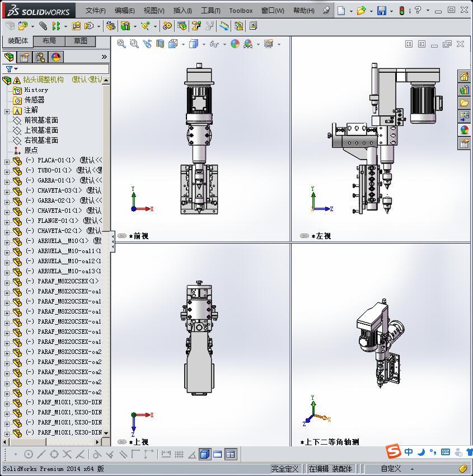Click the panel collapse handle arrows
The height and width of the screenshot is (476, 473).
tap(113, 242)
